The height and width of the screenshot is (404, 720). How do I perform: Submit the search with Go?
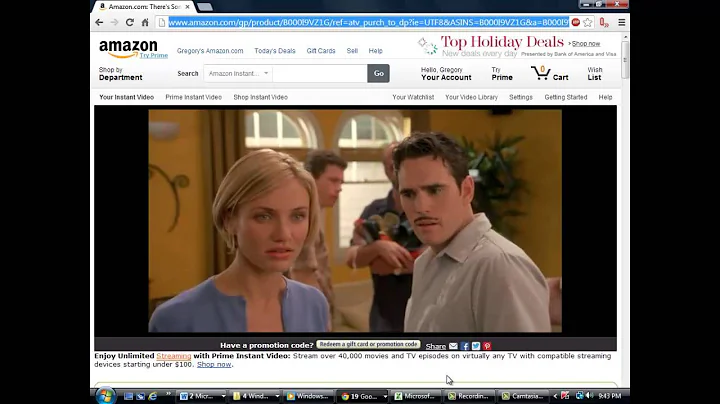point(378,73)
